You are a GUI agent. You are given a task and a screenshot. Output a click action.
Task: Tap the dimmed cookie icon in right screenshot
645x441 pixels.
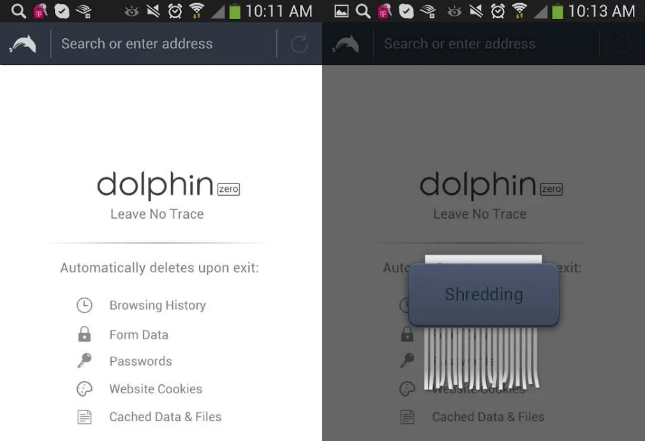point(407,389)
